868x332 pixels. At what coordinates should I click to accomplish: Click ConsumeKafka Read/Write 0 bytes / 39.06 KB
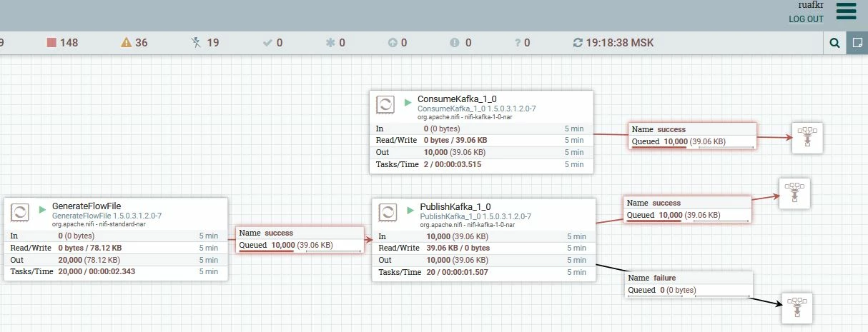[x=456, y=141]
